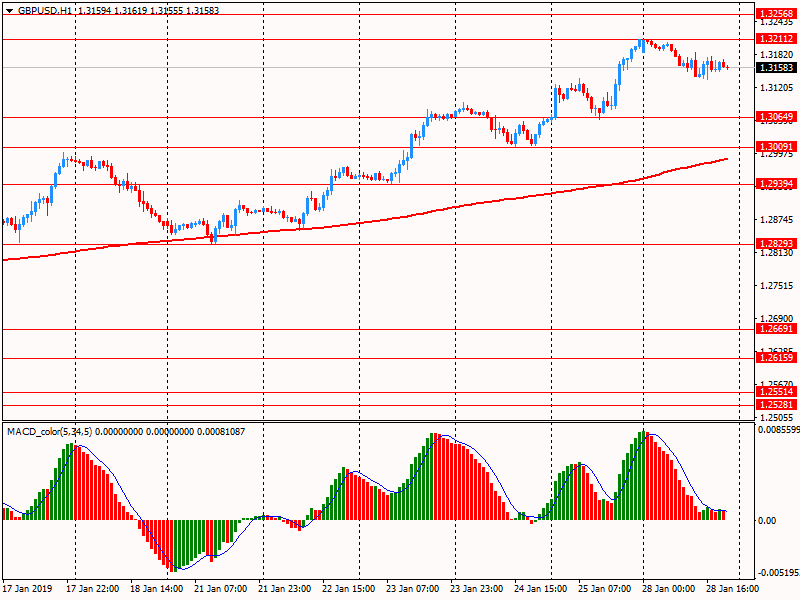This screenshot has width=800, height=600.
Task: Select the 1.25281 support level label
Action: tap(776, 405)
